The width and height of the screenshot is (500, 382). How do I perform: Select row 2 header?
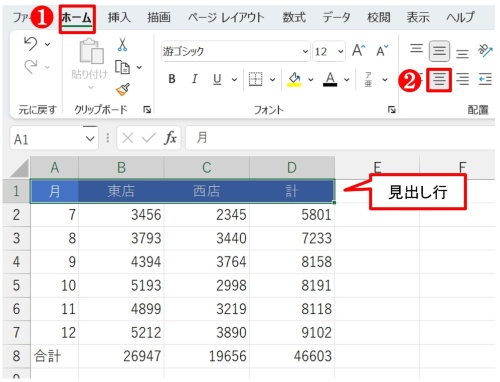(16, 215)
